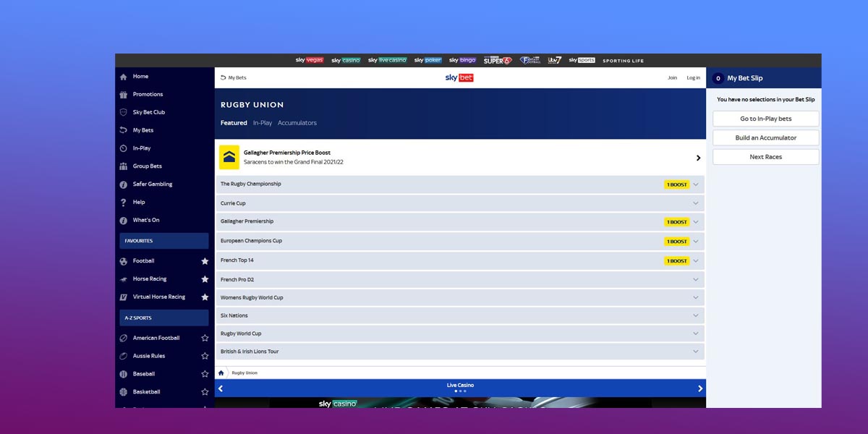
Task: Unfavourite Horse Racing with its star
Action: tap(205, 279)
